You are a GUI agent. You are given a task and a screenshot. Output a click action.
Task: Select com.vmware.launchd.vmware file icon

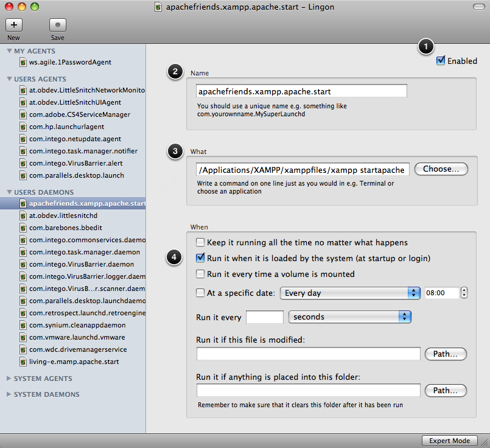[x=23, y=338]
